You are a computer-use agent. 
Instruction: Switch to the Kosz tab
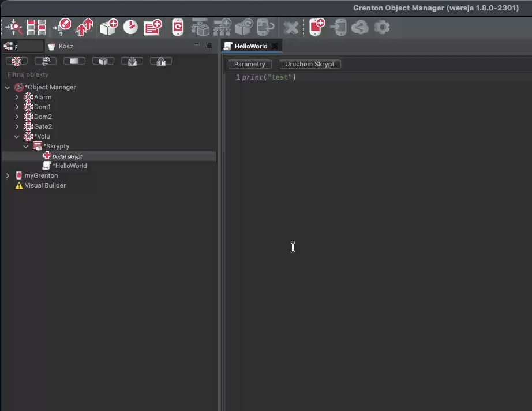61,47
